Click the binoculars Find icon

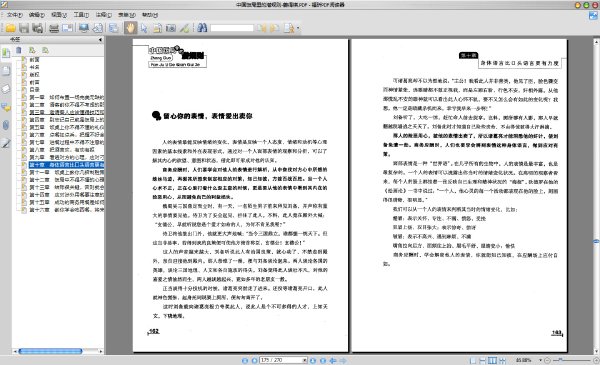click(x=202, y=28)
